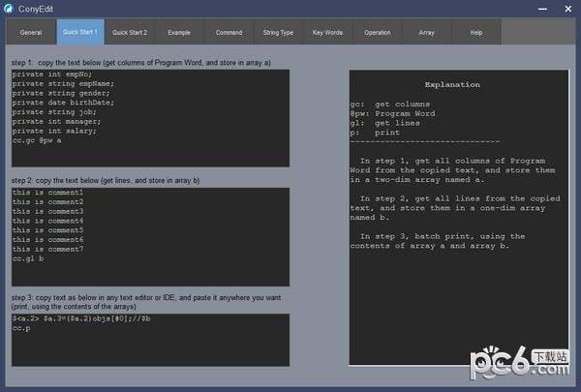Place cursor on the "cc.gl b" line
Image resolution: width=581 pixels, height=392 pixels.
[x=31, y=258]
